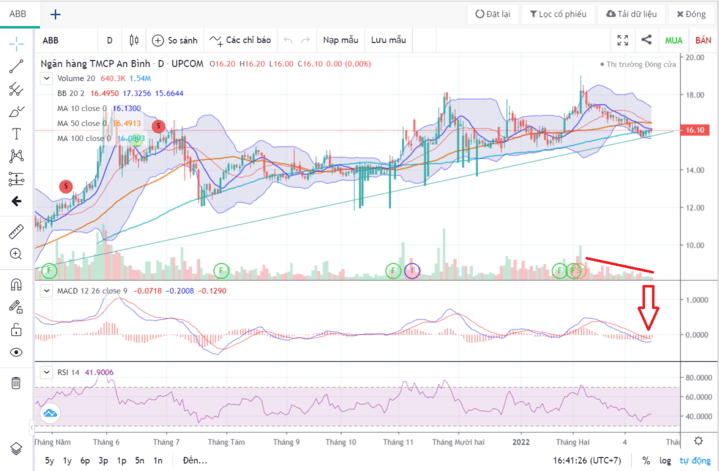Click the purple circle event marker near Tháng 11
The image size is (719, 471).
[x=412, y=271]
